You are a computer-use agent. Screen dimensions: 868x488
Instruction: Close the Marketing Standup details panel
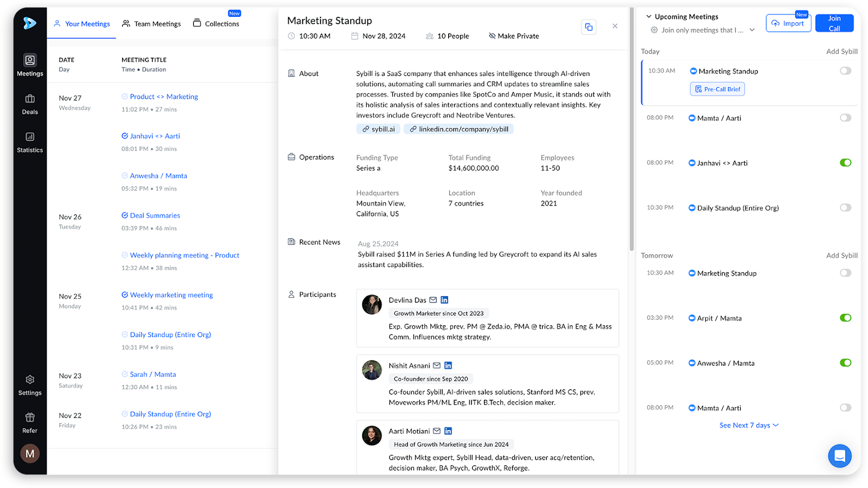click(615, 26)
